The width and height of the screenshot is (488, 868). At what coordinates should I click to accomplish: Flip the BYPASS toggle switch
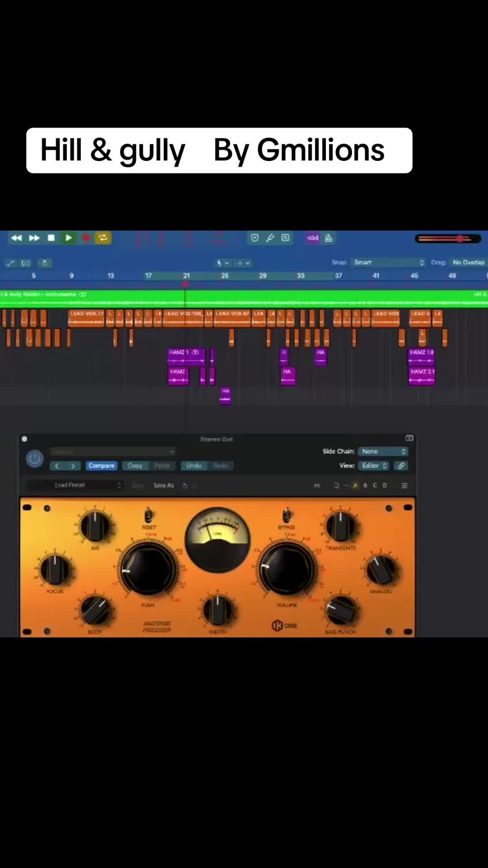(x=286, y=515)
